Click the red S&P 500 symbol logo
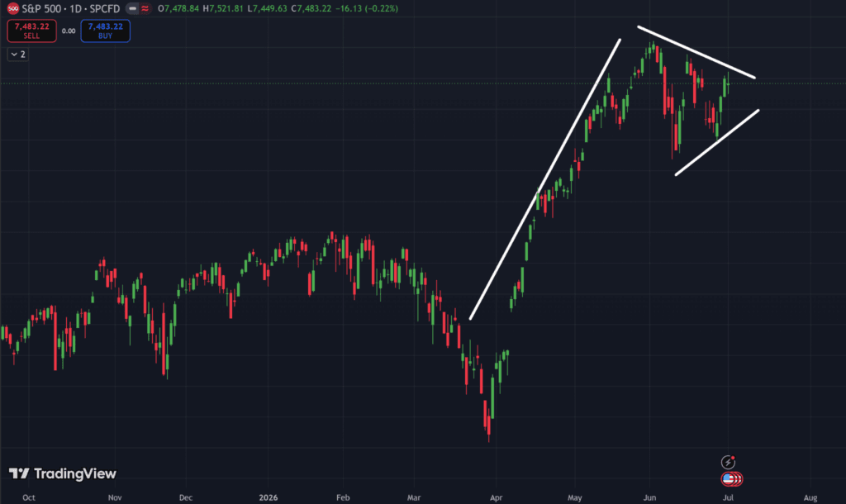The image size is (846, 504). tap(13, 8)
